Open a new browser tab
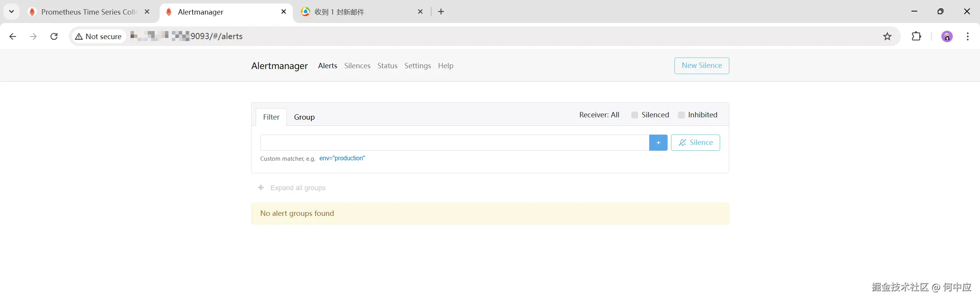This screenshot has height=301, width=980. point(441,12)
